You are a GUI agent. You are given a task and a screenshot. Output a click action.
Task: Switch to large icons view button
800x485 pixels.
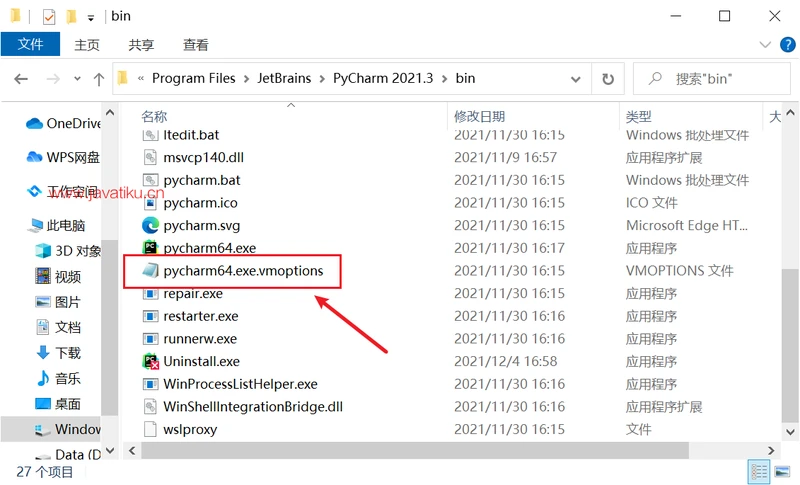tap(781, 471)
